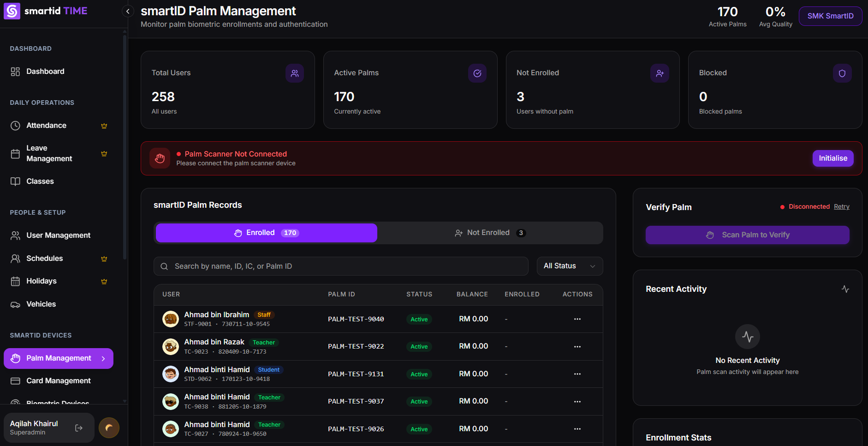Open actions menu for PALM-TEST-9037
Screen dimensions: 868x446
(x=577, y=402)
